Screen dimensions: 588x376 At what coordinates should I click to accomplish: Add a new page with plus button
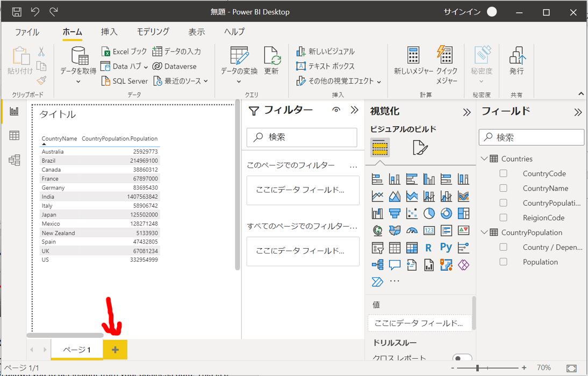[115, 350]
